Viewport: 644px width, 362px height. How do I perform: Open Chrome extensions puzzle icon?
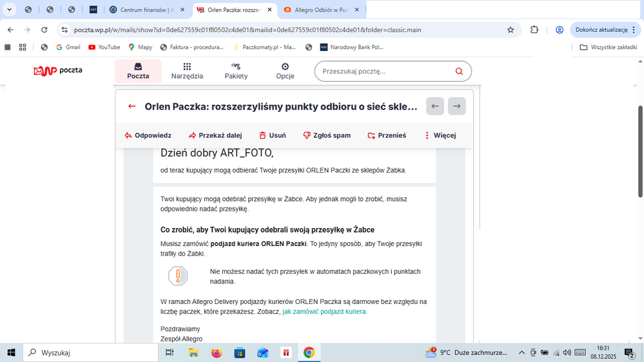tap(534, 30)
